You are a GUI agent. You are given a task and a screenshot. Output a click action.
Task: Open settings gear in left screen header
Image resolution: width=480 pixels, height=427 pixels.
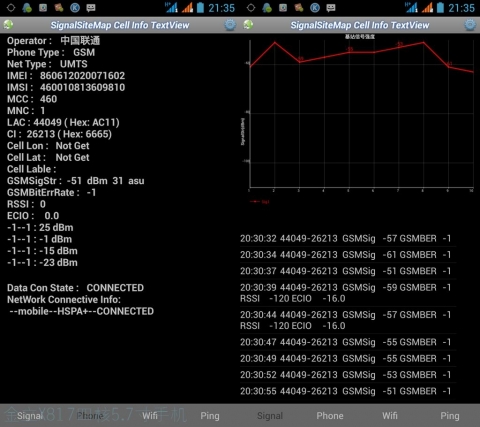coord(230,25)
